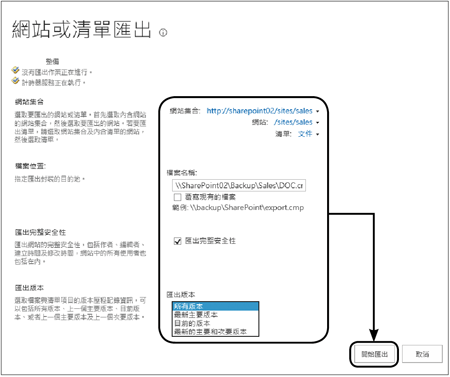Viewport: 450px width, 377px height.
Task: Click the 網站集合 section heading on the left
Action: (29, 102)
